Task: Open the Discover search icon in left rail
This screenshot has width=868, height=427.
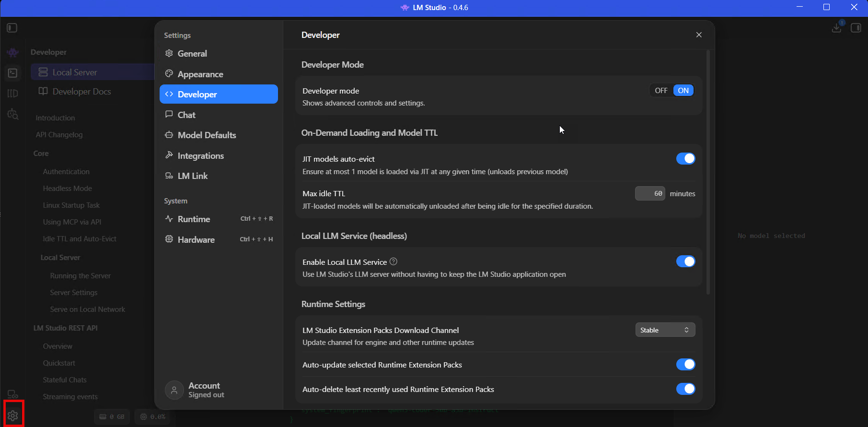Action: tap(13, 114)
